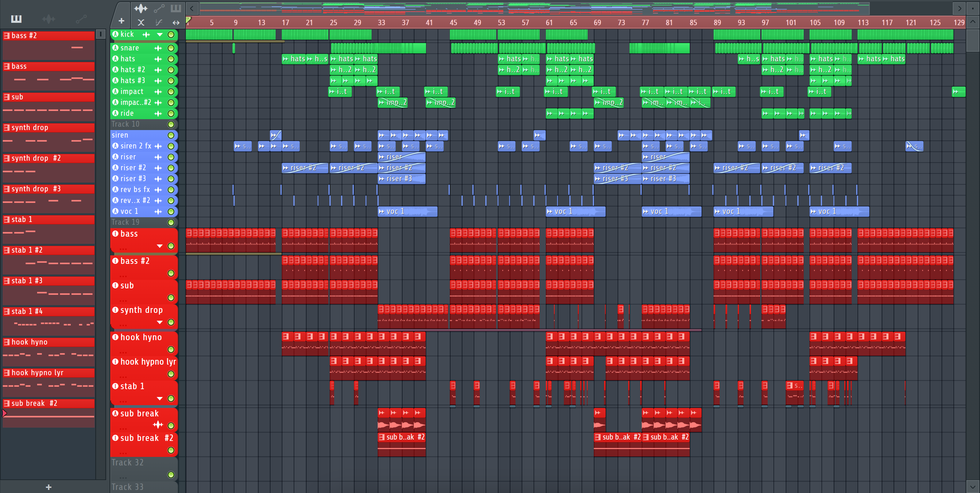Image resolution: width=980 pixels, height=493 pixels.
Task: Click the playlist vertical scrollbar thumb
Action: pos(973,41)
